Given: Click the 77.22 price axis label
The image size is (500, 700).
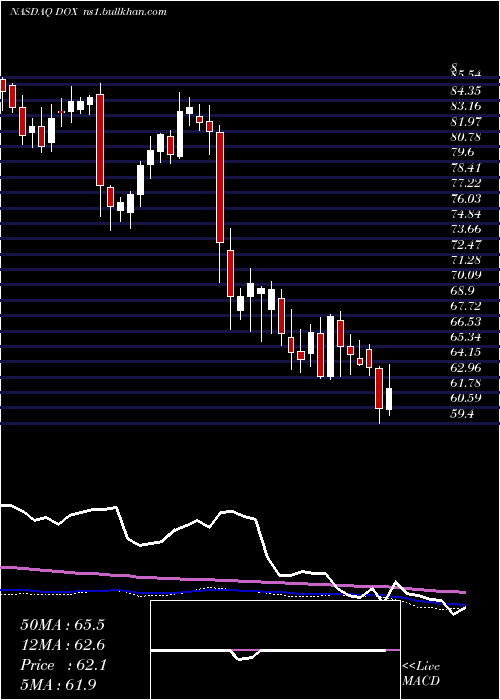Looking at the screenshot, I should coord(466,183).
